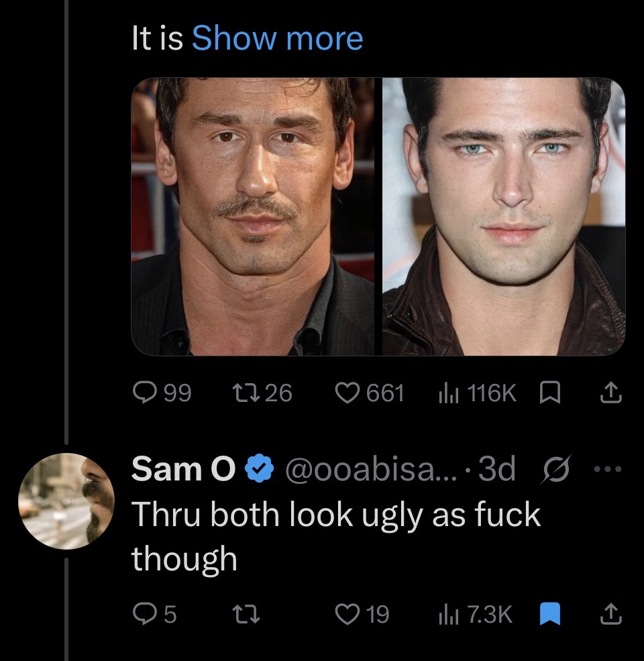Reply to Sam O's comment
644x661 pixels.
pos(144,614)
